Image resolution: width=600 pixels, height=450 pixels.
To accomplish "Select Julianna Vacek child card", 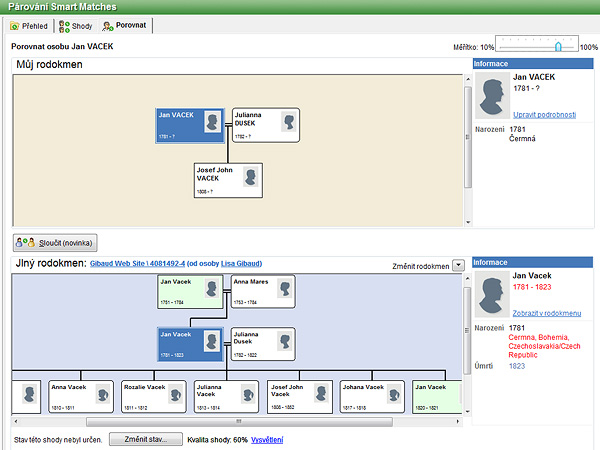I will pos(227,397).
